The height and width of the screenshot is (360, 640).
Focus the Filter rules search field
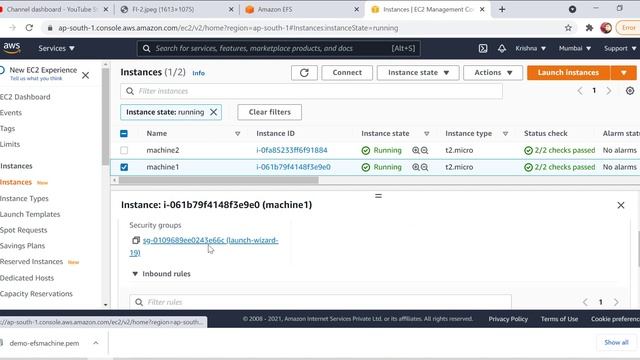pyautogui.click(x=320, y=302)
